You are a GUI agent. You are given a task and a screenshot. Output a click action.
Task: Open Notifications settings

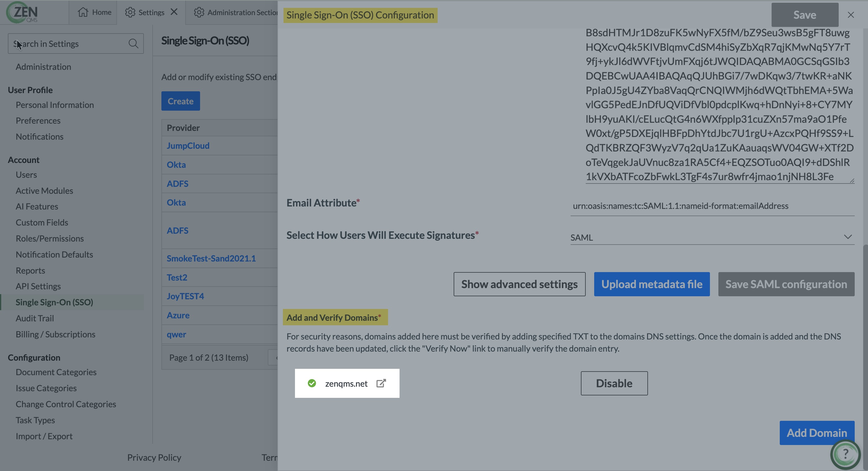point(39,137)
